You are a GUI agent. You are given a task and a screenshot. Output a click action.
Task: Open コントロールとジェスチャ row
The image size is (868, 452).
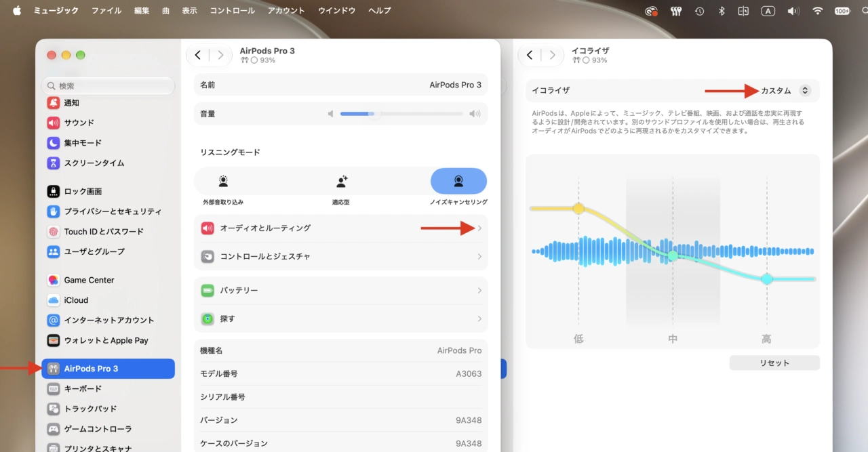[x=341, y=257]
